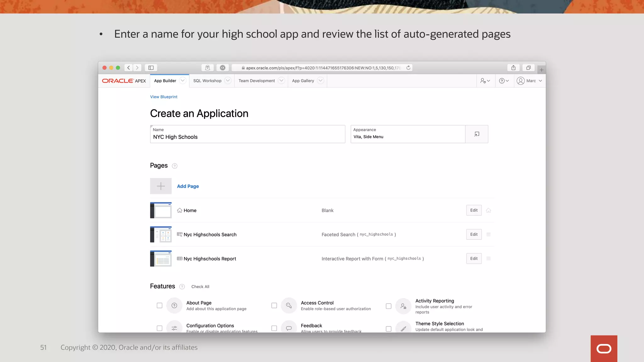Enable the Activity Reporting checkbox
644x362 pixels.
click(x=388, y=306)
